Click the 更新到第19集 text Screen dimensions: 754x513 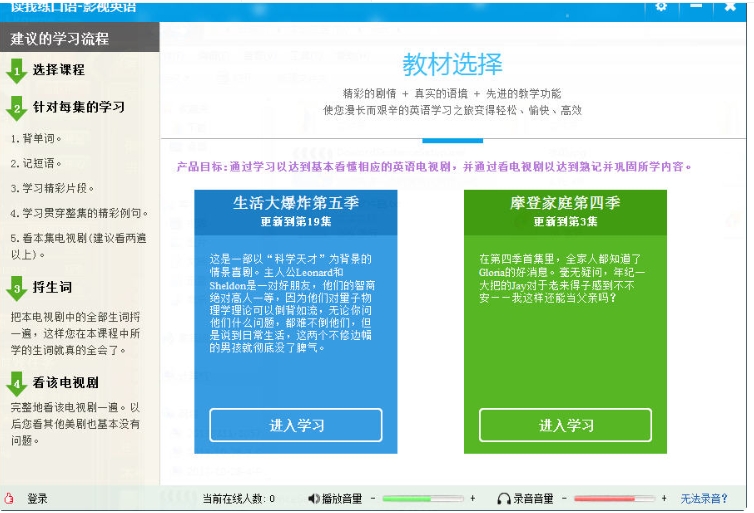click(x=296, y=221)
